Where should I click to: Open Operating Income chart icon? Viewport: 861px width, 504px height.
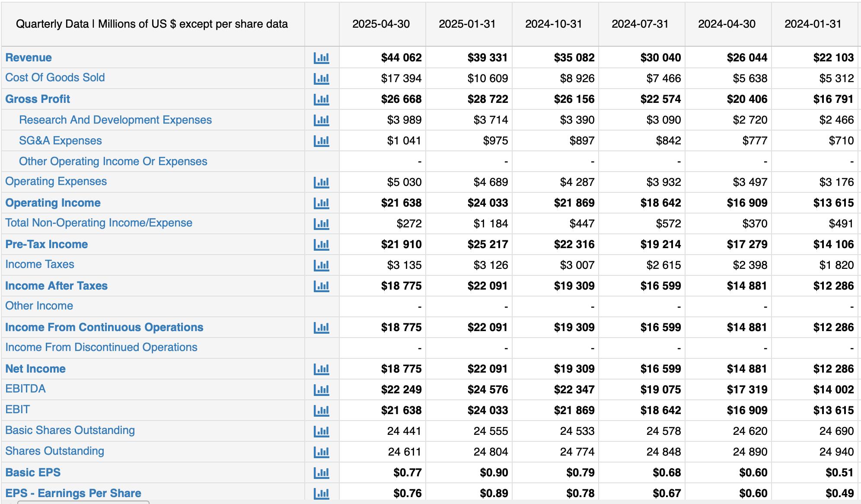pyautogui.click(x=321, y=203)
